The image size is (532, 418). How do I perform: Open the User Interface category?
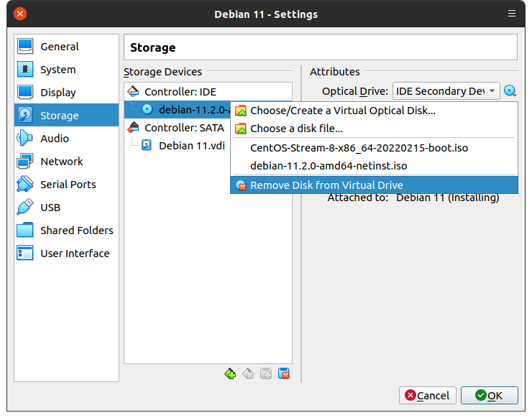pyautogui.click(x=75, y=254)
